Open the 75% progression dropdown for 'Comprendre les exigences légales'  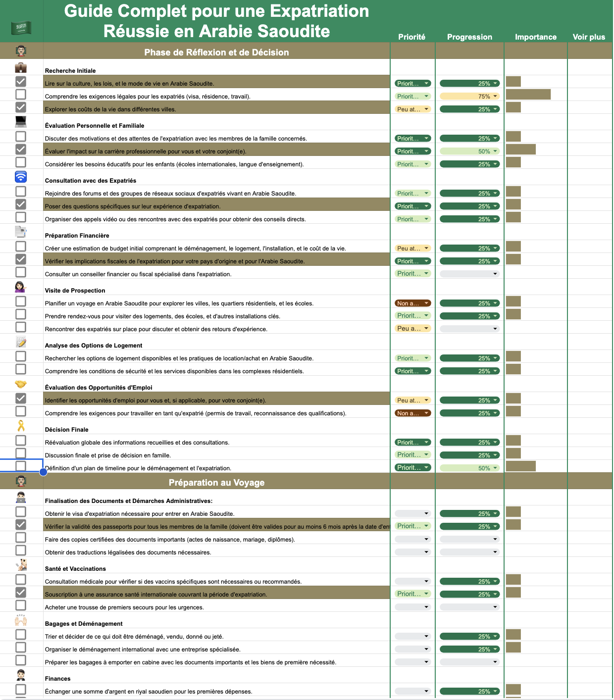pyautogui.click(x=469, y=96)
